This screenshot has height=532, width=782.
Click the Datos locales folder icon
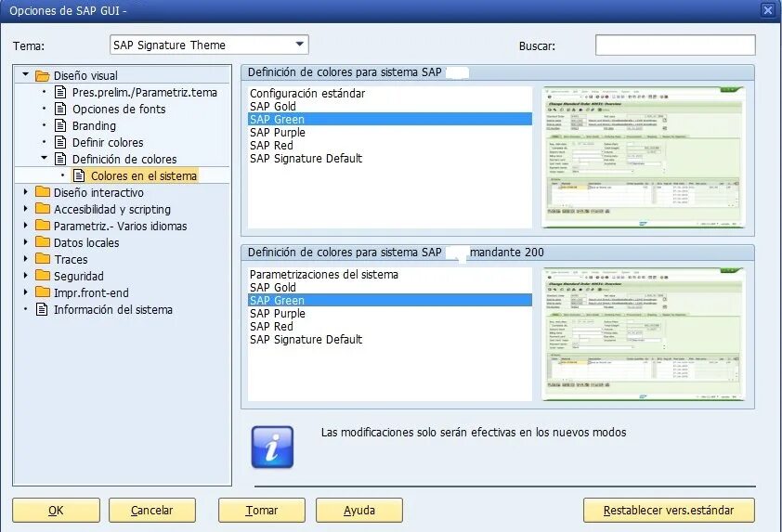point(43,242)
